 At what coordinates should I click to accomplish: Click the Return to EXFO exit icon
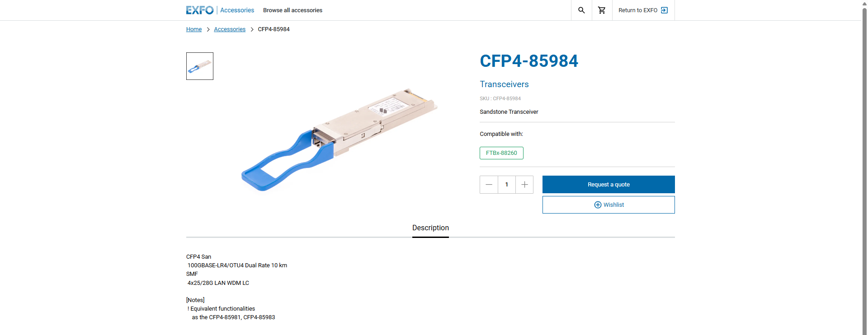[x=664, y=10]
